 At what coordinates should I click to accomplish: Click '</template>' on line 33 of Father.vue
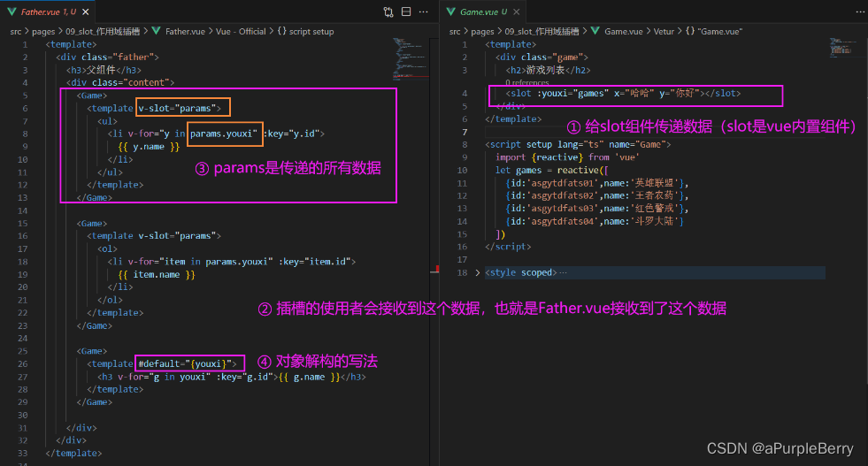73,453
